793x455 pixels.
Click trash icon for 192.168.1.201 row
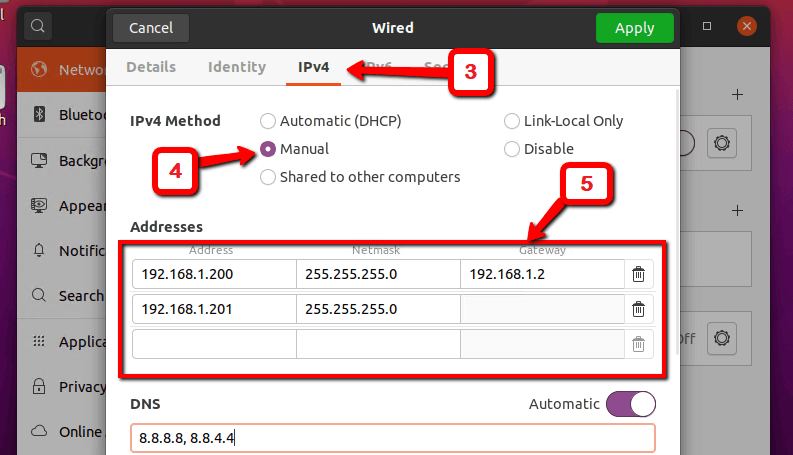pyautogui.click(x=638, y=309)
